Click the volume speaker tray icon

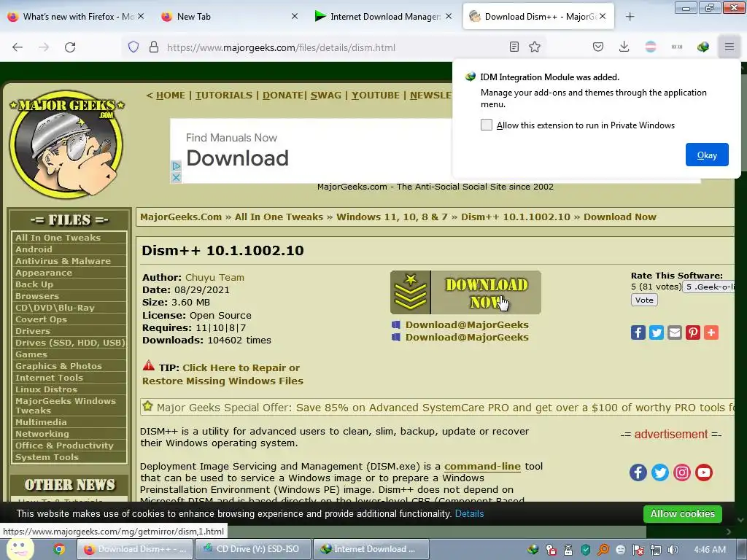pyautogui.click(x=673, y=550)
